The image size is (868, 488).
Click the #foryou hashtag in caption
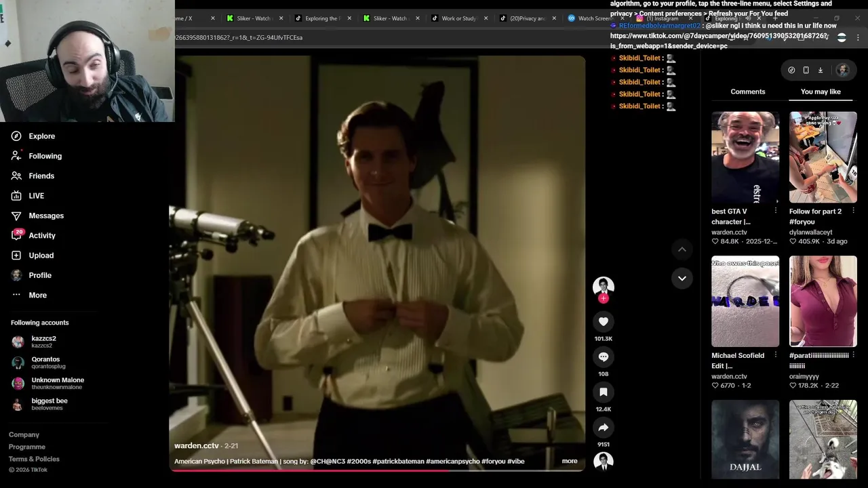(494, 462)
